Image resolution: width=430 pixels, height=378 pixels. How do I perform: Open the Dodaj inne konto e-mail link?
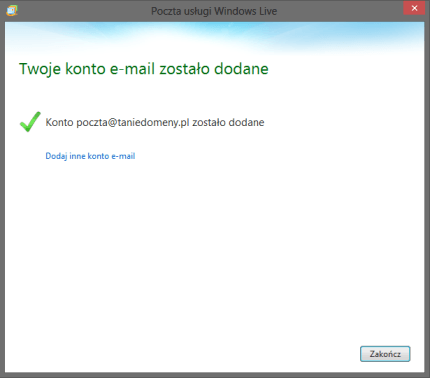click(x=90, y=156)
